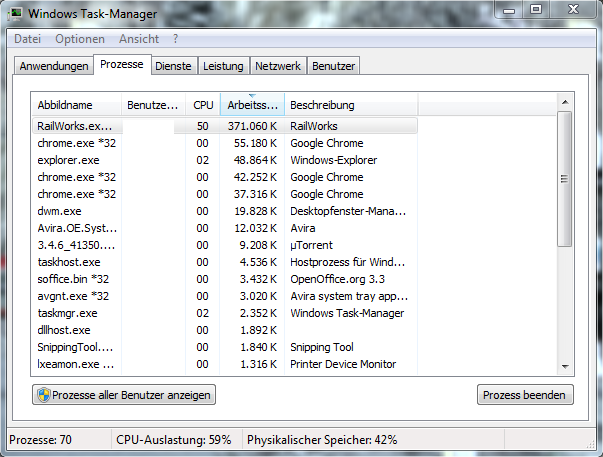603x457 pixels.
Task: Select chrome.exe row using 42.252 K
Action: click(x=225, y=177)
